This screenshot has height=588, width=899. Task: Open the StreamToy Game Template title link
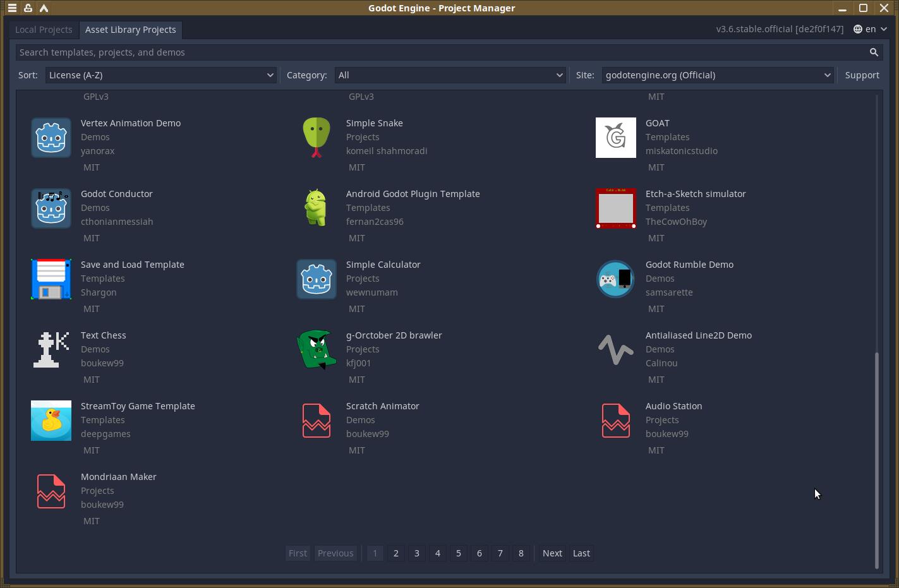(138, 406)
